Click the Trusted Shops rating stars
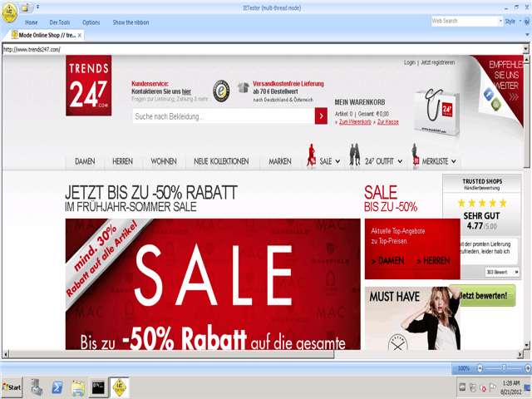This screenshot has height=399, width=532. [x=482, y=203]
